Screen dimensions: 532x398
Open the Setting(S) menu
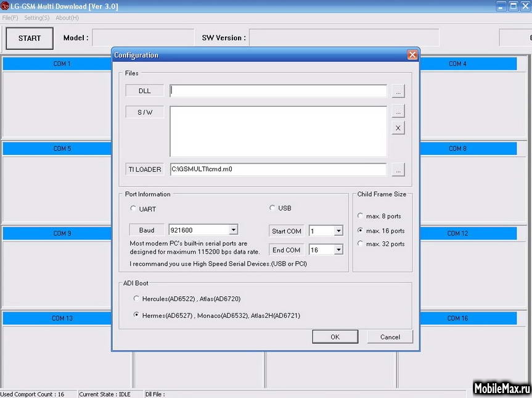36,18
